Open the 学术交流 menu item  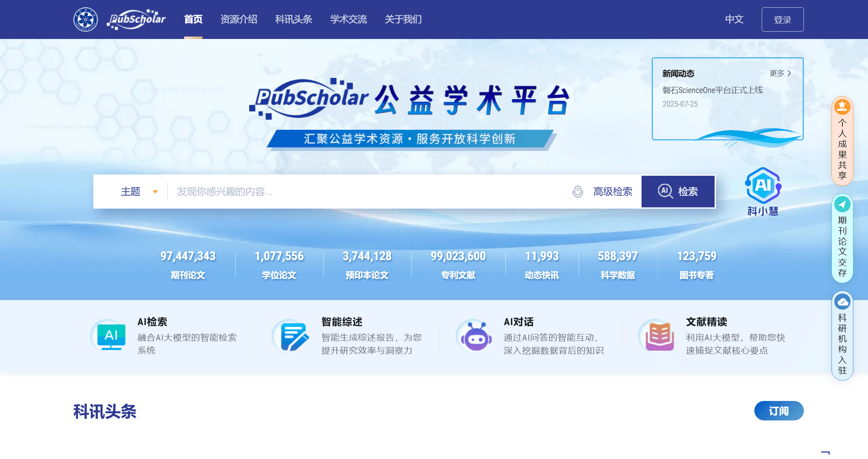pos(348,19)
